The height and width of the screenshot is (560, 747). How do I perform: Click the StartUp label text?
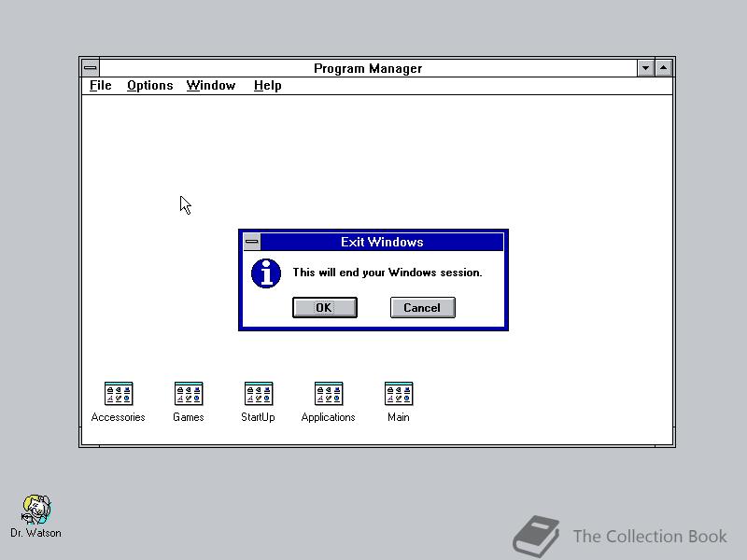tap(258, 417)
